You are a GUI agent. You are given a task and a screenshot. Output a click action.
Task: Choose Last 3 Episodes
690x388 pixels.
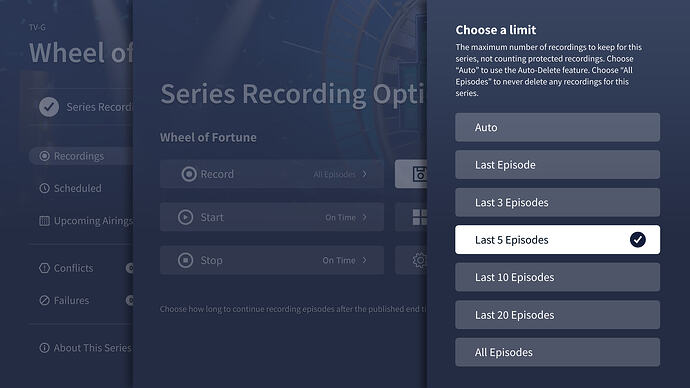tap(558, 202)
